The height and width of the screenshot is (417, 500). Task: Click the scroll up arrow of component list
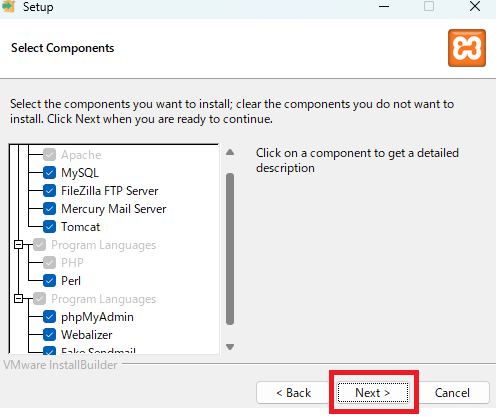[230, 153]
